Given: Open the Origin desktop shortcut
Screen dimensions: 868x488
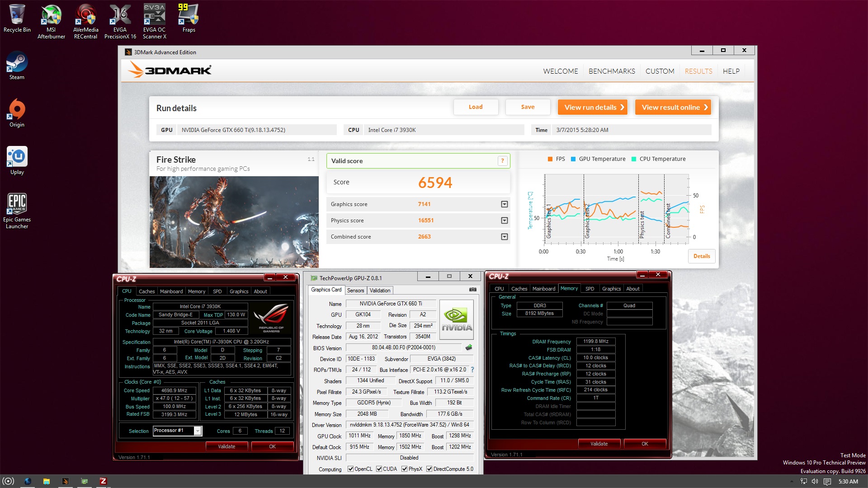Looking at the screenshot, I should tap(17, 113).
